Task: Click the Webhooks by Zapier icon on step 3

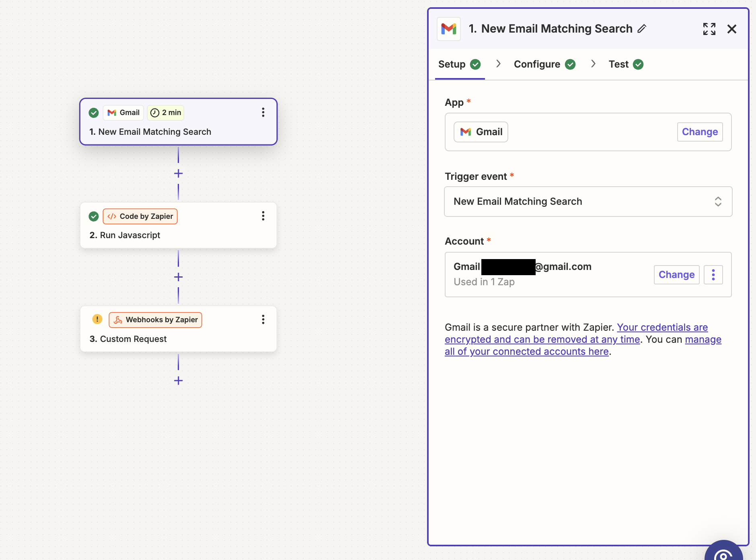Action: pyautogui.click(x=117, y=319)
